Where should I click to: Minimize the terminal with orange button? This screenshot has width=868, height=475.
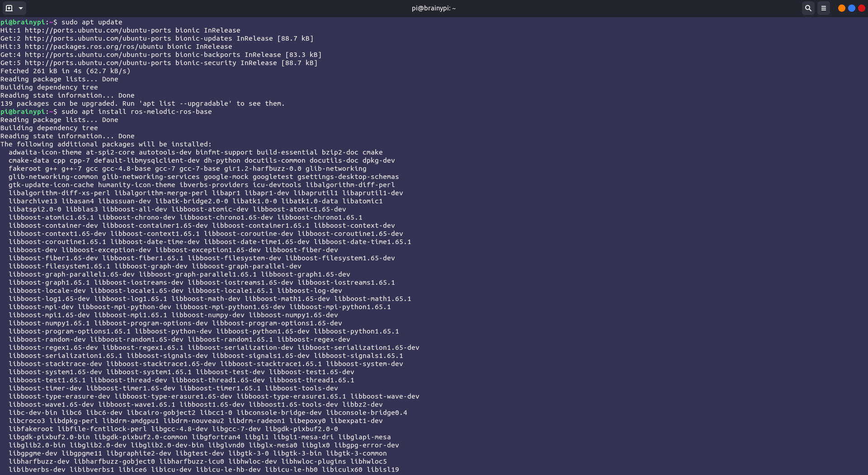pos(841,8)
